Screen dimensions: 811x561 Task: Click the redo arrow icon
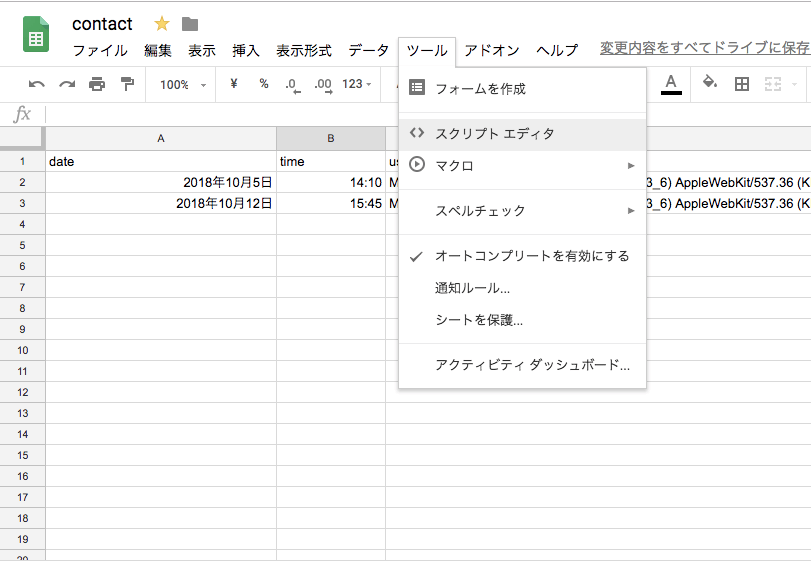pyautogui.click(x=67, y=84)
